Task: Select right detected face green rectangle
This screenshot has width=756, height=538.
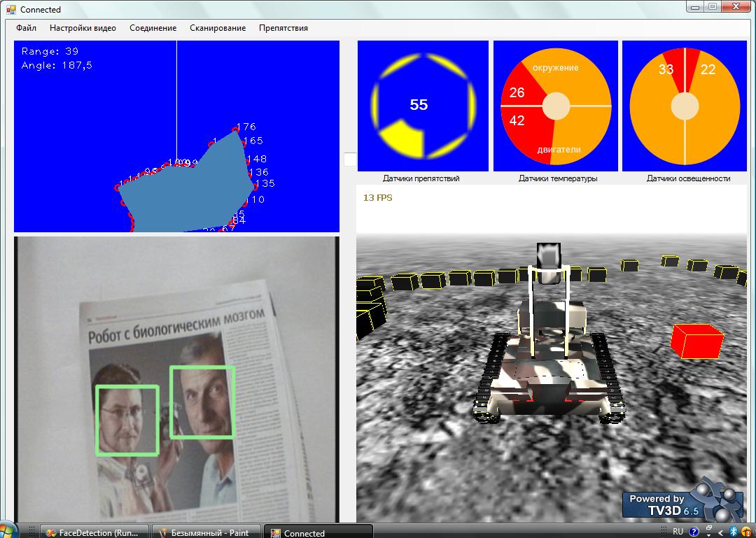Action: click(202, 402)
